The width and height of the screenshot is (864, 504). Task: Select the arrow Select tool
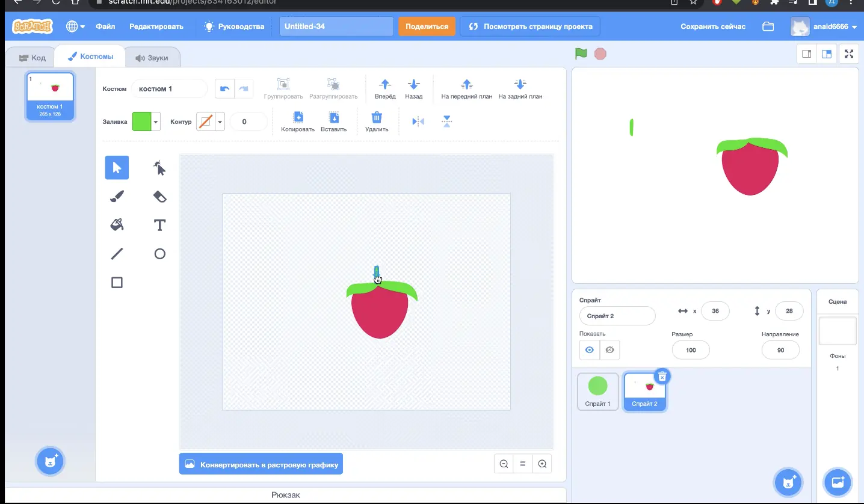point(117,168)
